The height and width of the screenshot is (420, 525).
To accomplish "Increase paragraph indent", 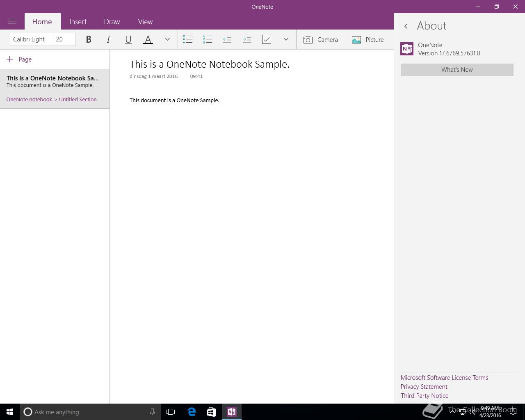I will [247, 39].
